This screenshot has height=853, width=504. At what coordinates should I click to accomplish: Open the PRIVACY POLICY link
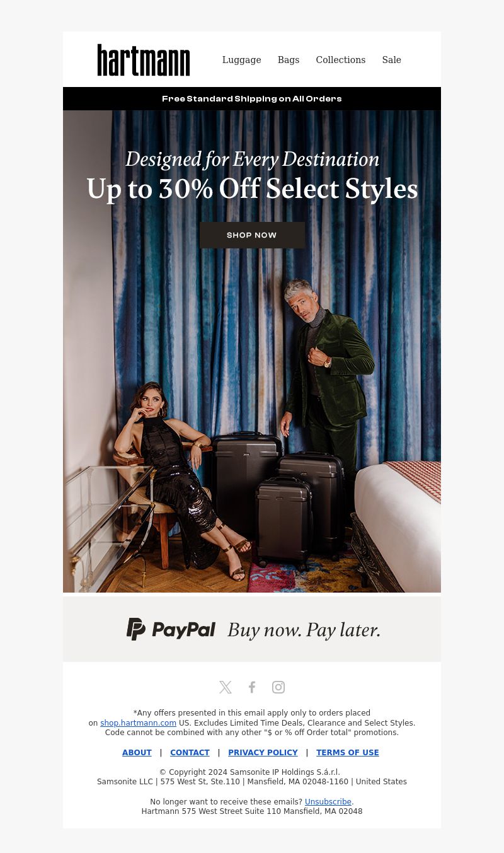[x=263, y=753]
